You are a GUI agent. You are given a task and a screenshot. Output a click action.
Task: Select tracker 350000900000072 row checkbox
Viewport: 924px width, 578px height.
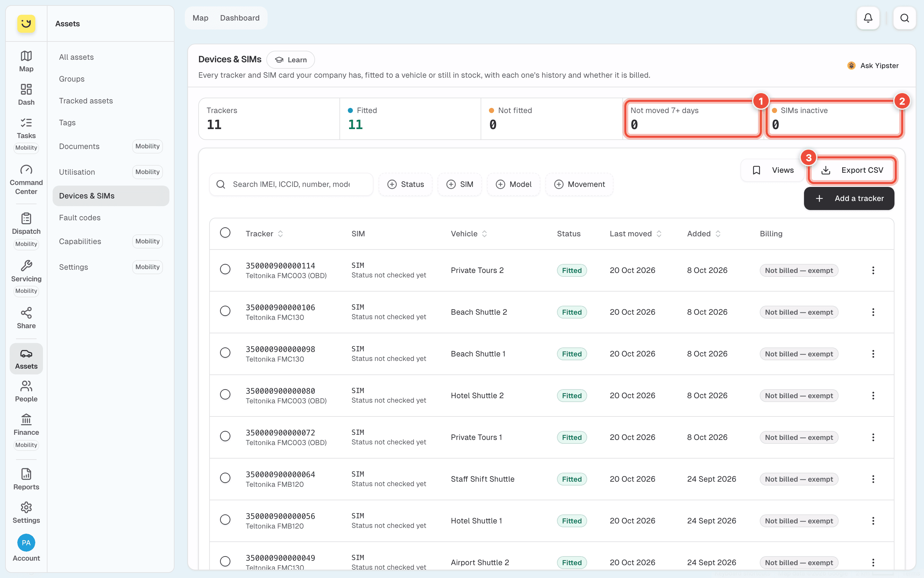(x=225, y=436)
